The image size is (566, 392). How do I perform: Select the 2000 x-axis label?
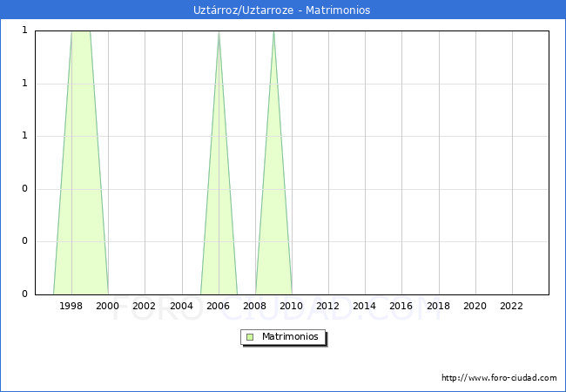coord(108,306)
